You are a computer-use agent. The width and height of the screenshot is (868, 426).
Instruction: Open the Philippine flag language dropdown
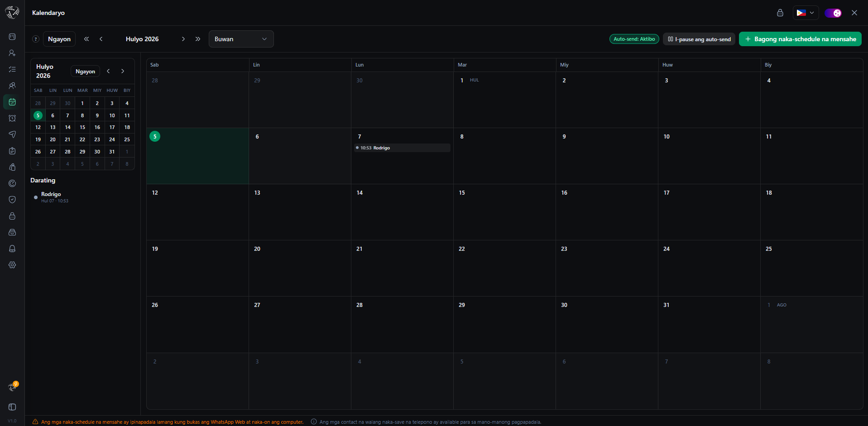click(x=806, y=13)
